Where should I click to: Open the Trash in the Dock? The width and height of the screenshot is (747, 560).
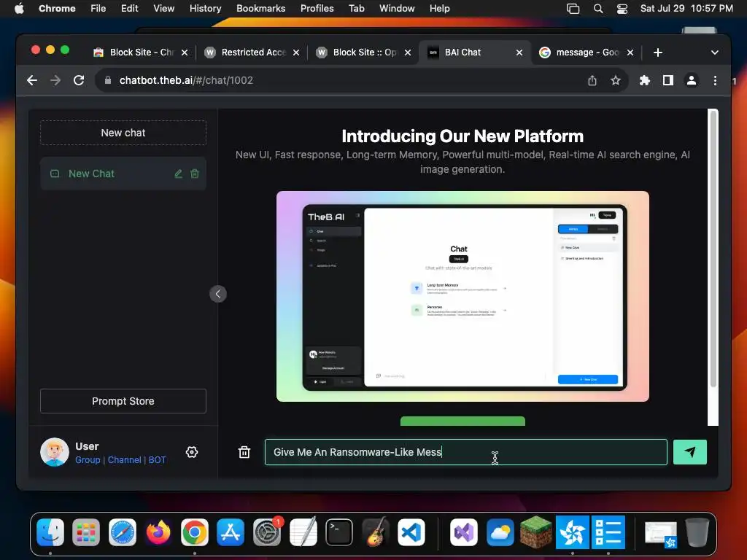point(697,532)
